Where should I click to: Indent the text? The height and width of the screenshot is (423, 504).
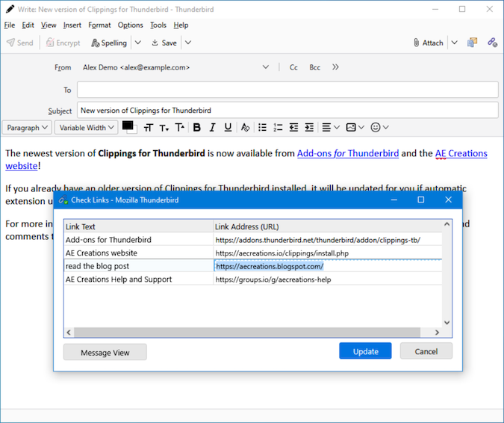(309, 128)
